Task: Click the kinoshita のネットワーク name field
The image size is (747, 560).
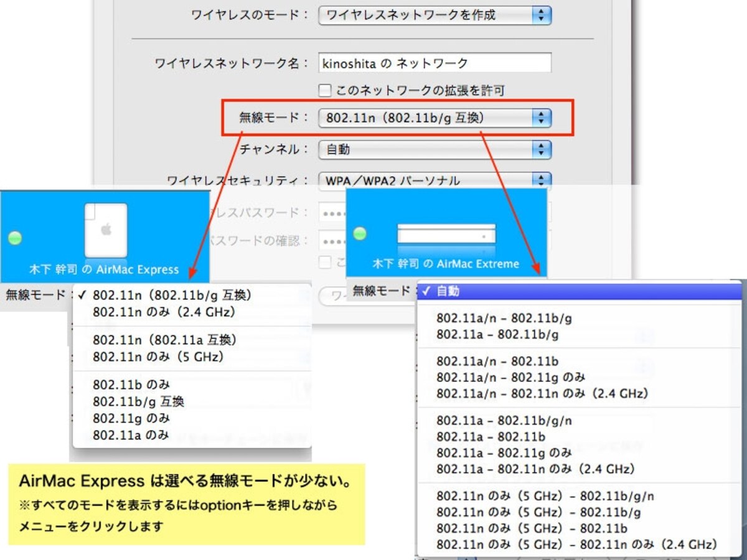Action: click(435, 63)
